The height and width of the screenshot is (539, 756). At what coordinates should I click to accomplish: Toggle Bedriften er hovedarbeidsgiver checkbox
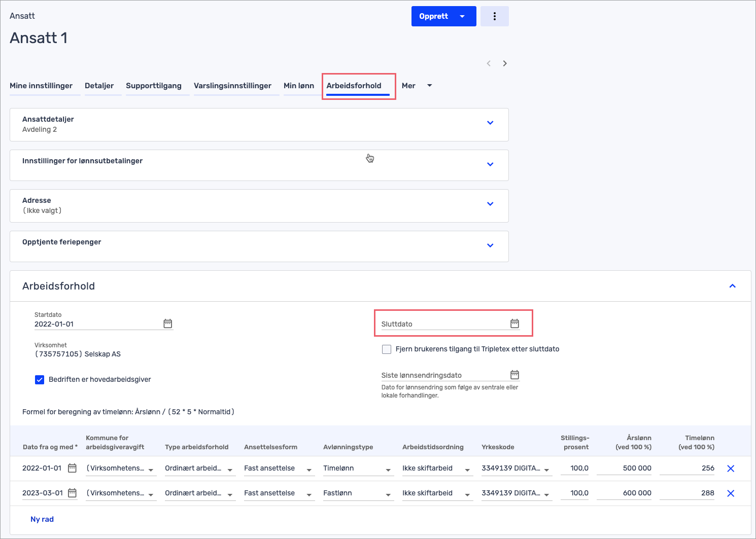point(40,380)
